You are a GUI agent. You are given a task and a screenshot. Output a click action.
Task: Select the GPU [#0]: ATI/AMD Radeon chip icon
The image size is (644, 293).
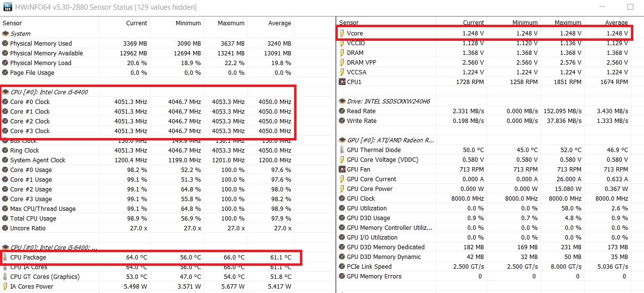342,140
